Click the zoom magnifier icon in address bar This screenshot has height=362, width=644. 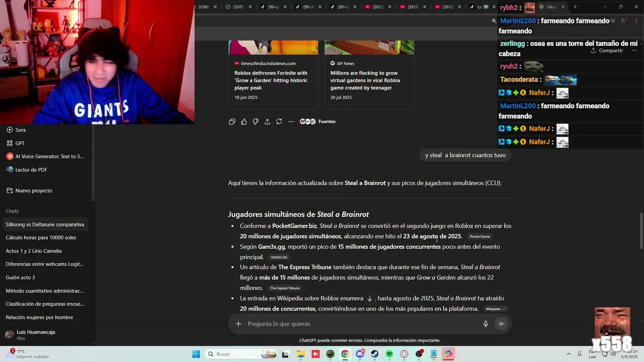(494, 21)
